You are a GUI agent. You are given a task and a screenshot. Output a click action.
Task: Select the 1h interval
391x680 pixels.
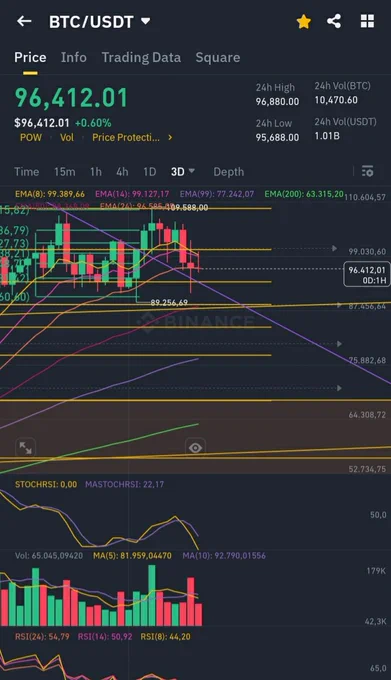pyautogui.click(x=96, y=172)
